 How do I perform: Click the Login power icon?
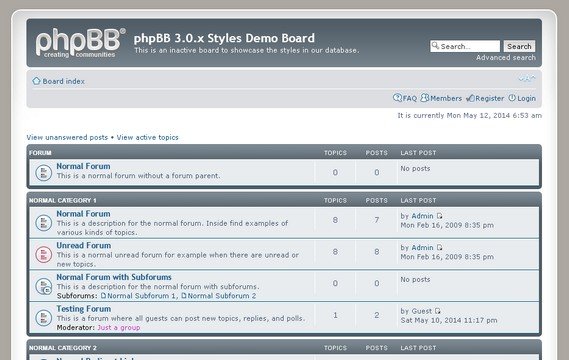click(512, 98)
